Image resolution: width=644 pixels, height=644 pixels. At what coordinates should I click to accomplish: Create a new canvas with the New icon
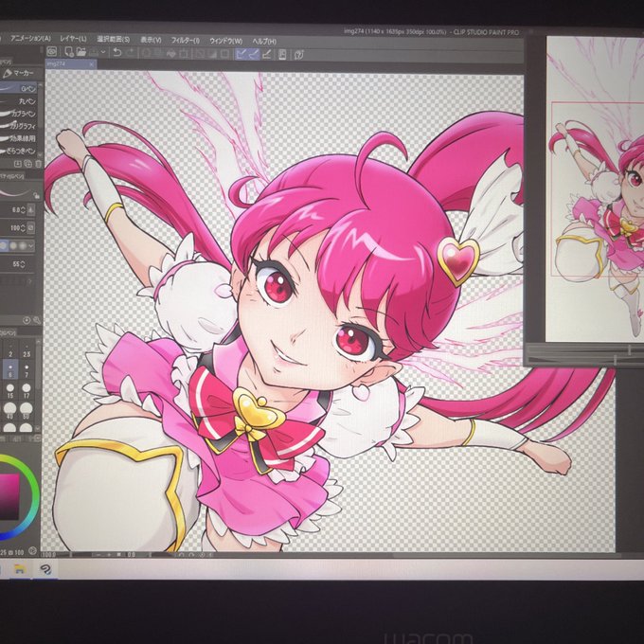point(69,52)
